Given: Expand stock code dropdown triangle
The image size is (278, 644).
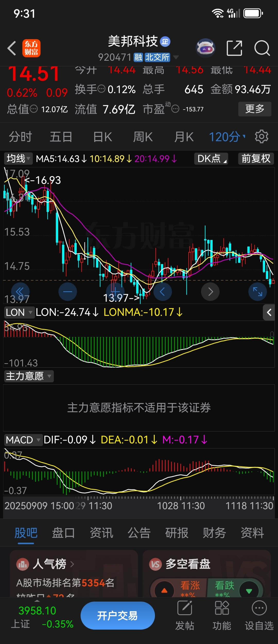Looking at the screenshot, I should pos(176,57).
